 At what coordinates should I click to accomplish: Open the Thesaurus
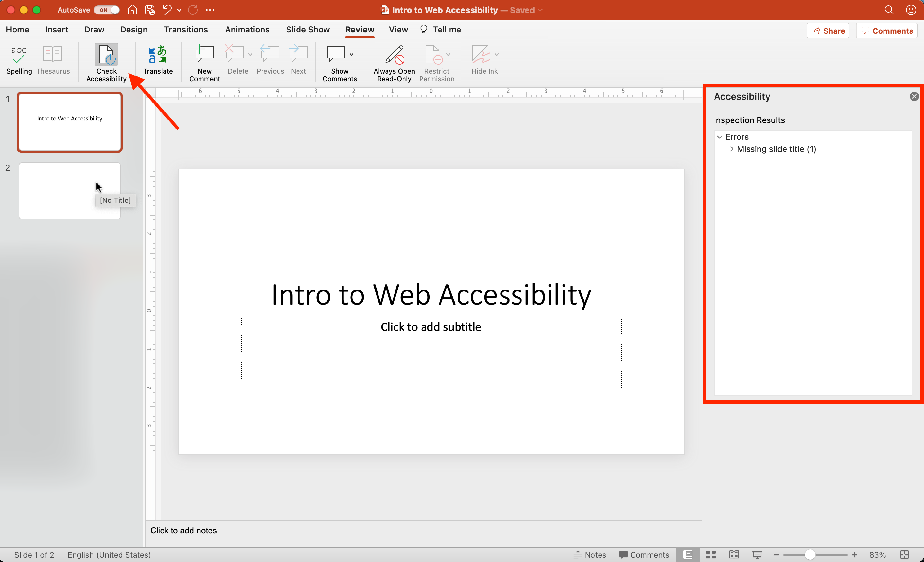53,60
